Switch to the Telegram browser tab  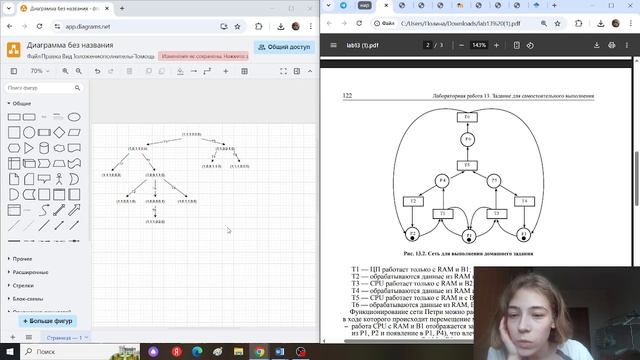click(x=343, y=5)
